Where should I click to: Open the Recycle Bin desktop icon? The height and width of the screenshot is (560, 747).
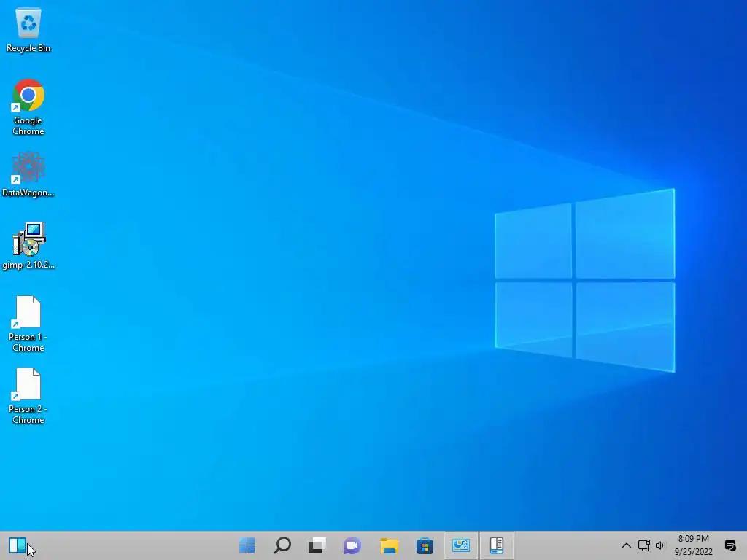click(28, 29)
